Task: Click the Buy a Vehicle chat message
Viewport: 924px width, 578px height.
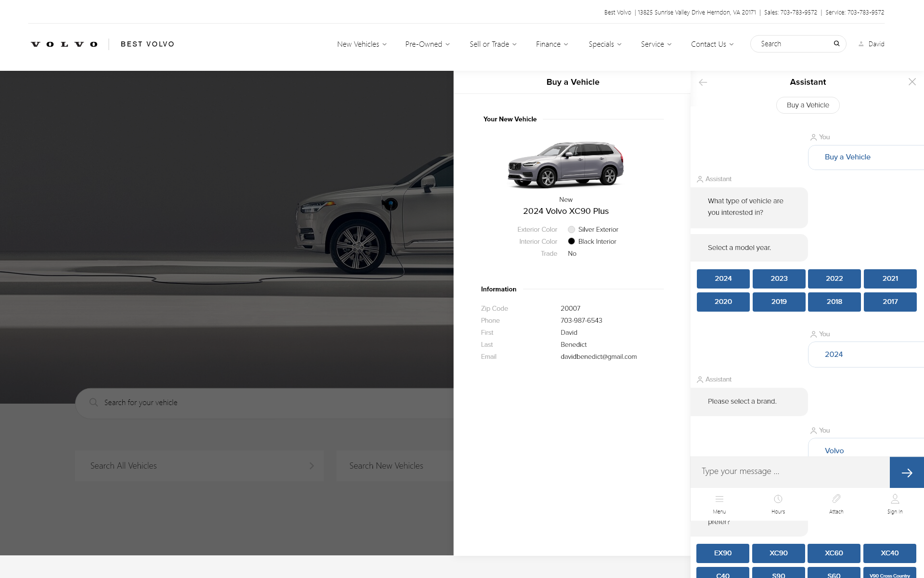Action: [x=866, y=158]
